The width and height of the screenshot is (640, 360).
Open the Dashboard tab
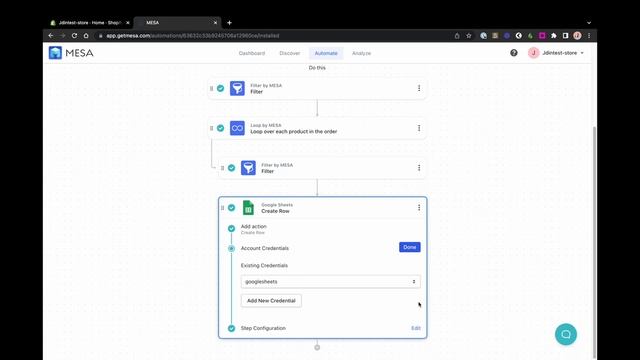(252, 53)
